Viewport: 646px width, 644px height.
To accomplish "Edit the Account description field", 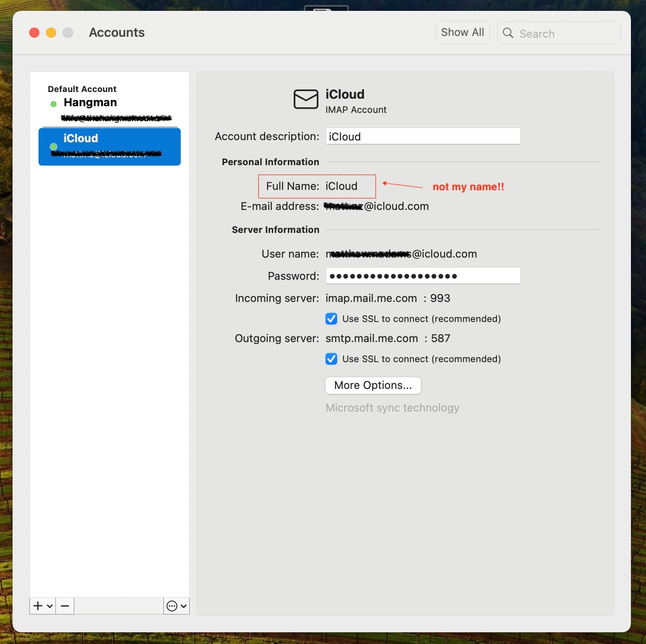I will coord(423,136).
